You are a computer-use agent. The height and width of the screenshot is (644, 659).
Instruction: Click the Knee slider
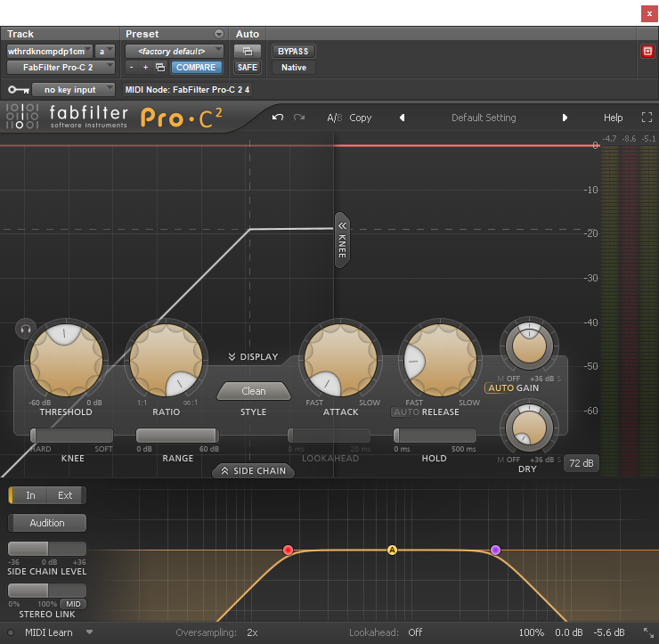pos(71,436)
